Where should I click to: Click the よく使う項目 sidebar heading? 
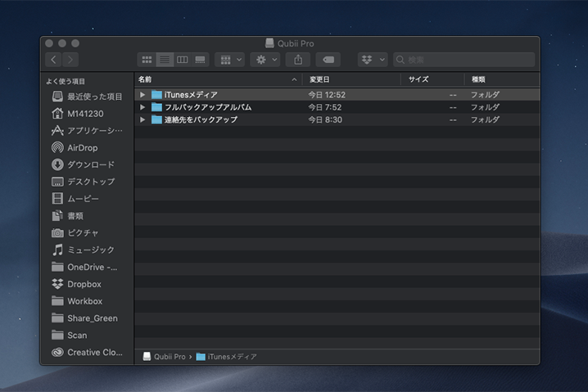coord(66,81)
